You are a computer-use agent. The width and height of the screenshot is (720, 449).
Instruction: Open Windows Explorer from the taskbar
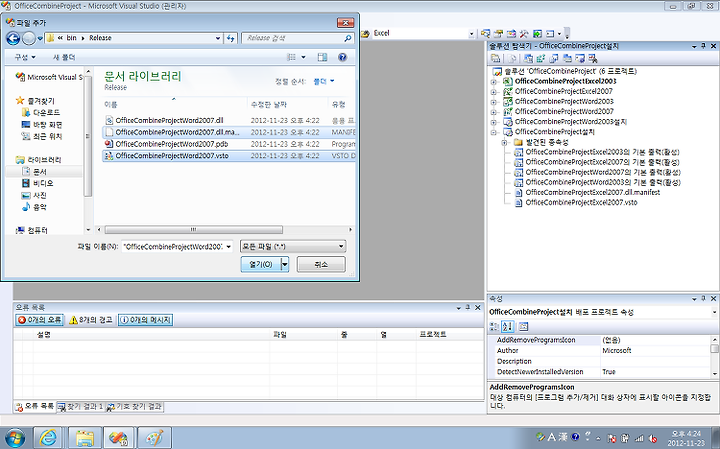[85, 438]
